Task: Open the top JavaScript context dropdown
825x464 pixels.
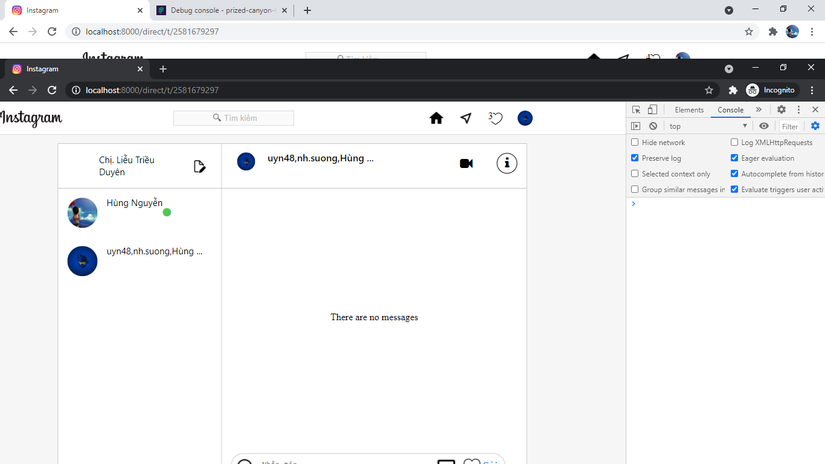Action: (708, 126)
